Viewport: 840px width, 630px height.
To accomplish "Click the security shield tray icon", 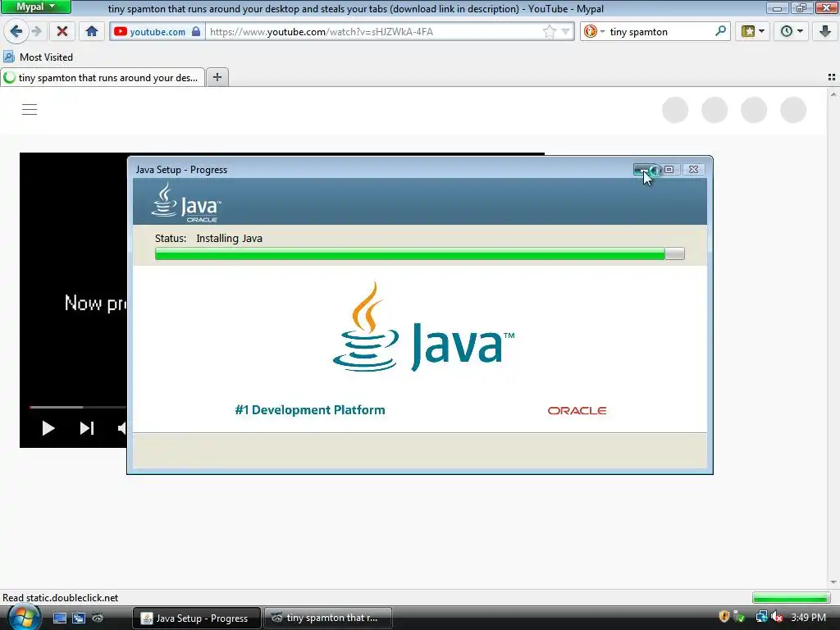I will coord(724,617).
